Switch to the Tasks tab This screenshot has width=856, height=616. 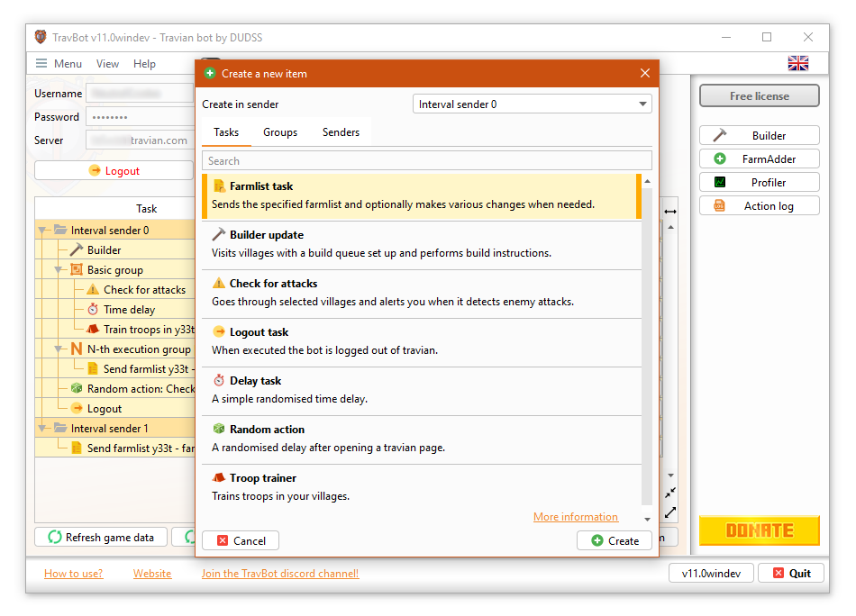point(226,132)
